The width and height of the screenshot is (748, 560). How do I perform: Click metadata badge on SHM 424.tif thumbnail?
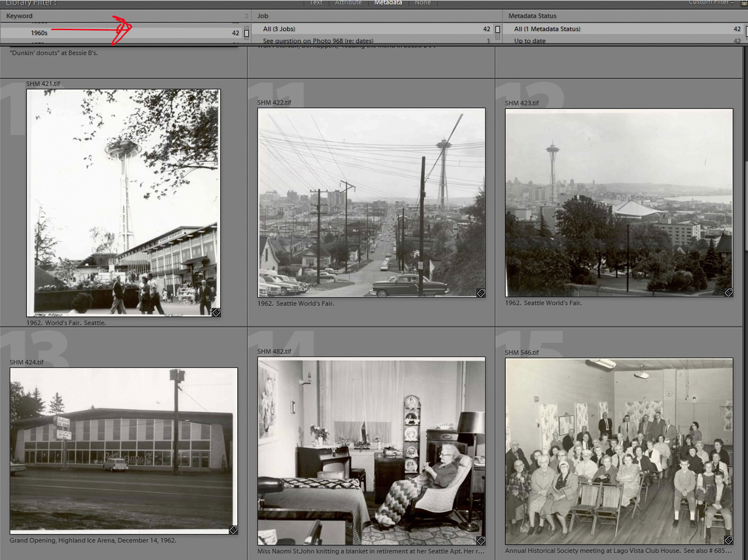point(233,530)
